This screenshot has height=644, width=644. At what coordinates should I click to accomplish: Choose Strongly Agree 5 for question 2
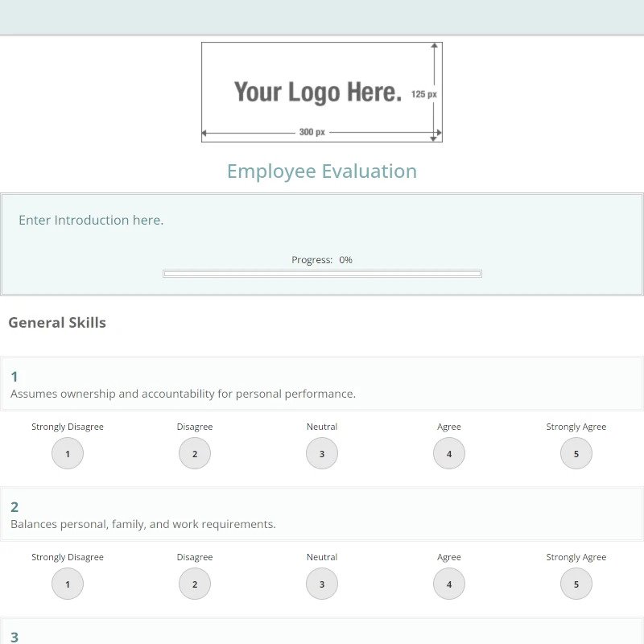tap(576, 584)
